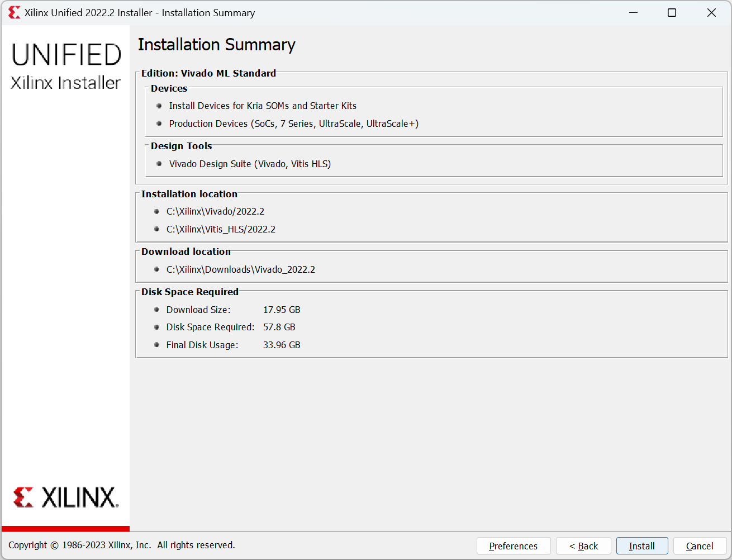Select the bullet beside Kria SOMs devices entry
The width and height of the screenshot is (732, 560).
[x=158, y=106]
